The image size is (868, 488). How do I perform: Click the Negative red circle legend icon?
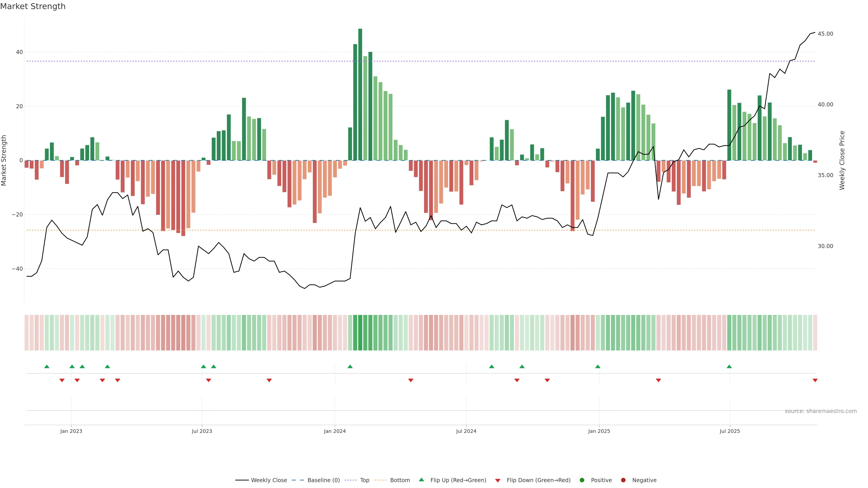(623, 480)
